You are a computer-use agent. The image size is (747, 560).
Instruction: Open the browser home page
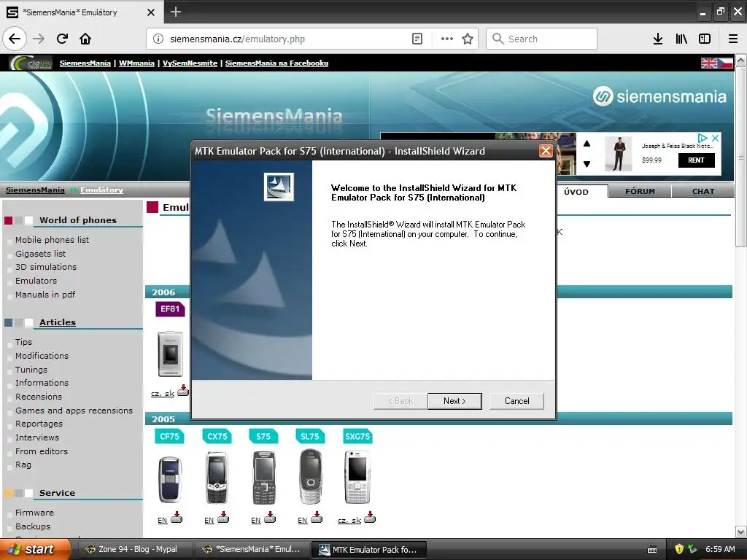(85, 39)
